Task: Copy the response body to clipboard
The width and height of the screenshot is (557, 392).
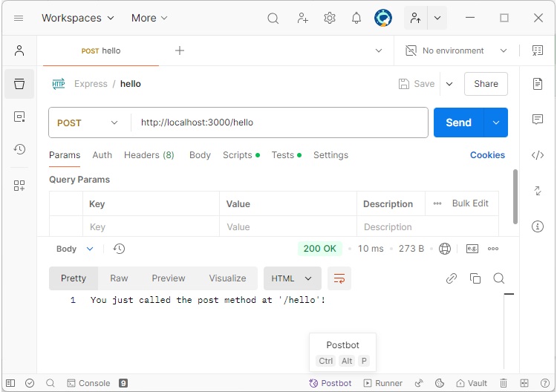Action: click(x=475, y=278)
